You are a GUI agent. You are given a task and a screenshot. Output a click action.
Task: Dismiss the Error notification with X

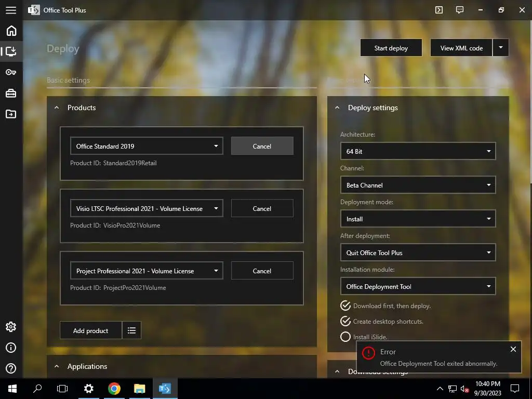tap(513, 349)
